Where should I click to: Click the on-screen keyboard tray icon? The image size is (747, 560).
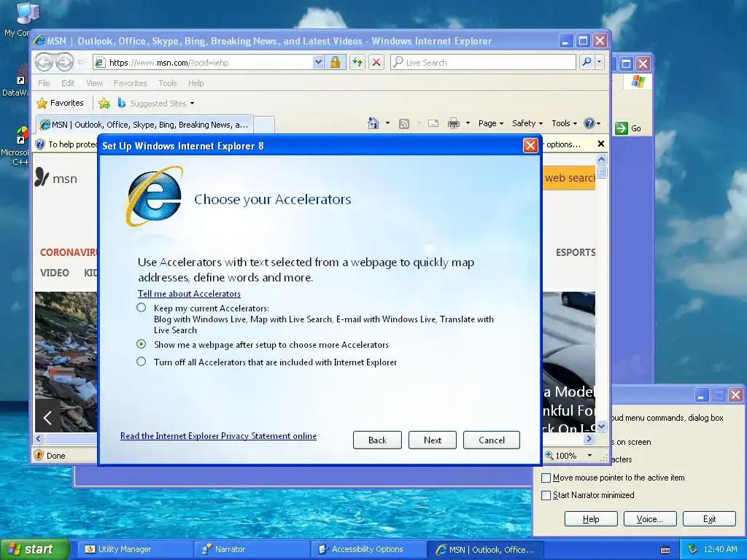point(665,550)
